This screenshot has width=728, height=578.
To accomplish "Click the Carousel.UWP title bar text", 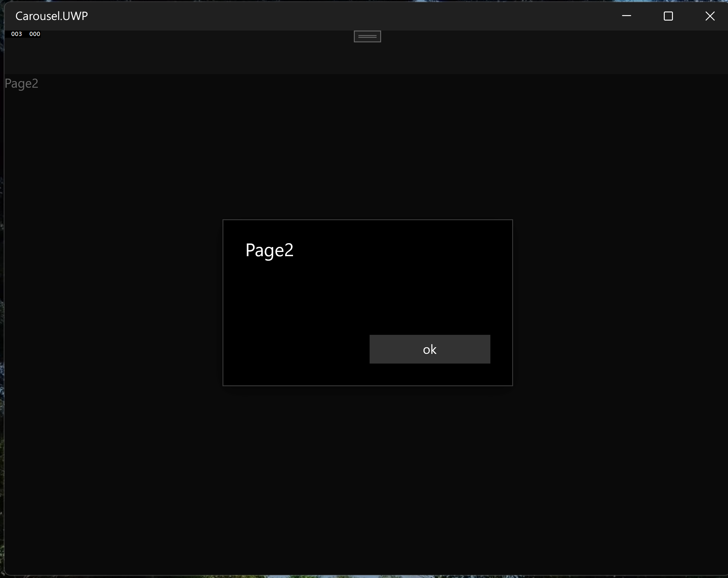I will click(x=52, y=16).
